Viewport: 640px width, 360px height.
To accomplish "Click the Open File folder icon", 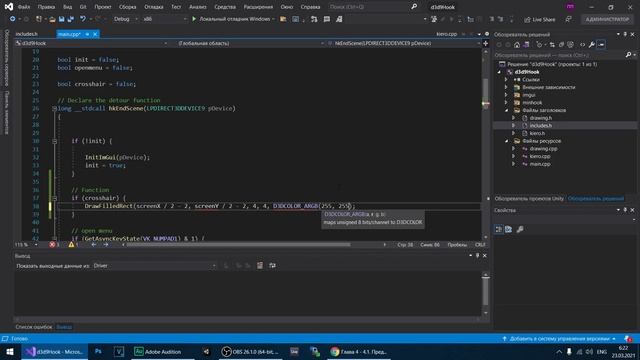I will point(52,19).
